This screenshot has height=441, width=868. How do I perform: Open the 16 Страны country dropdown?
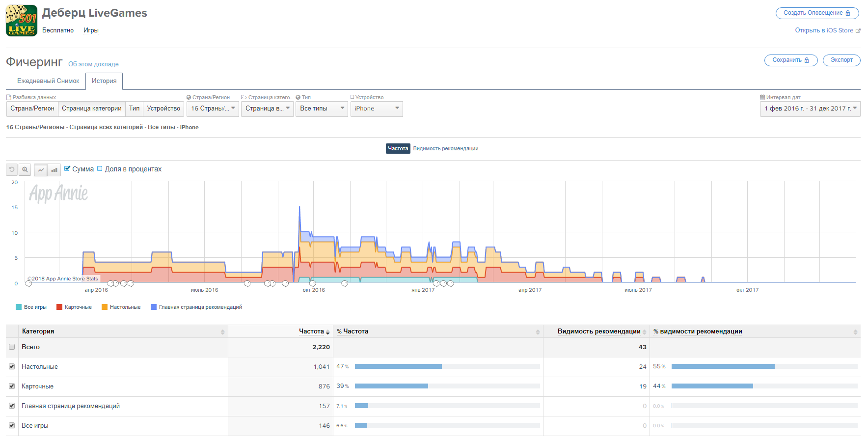pos(213,109)
